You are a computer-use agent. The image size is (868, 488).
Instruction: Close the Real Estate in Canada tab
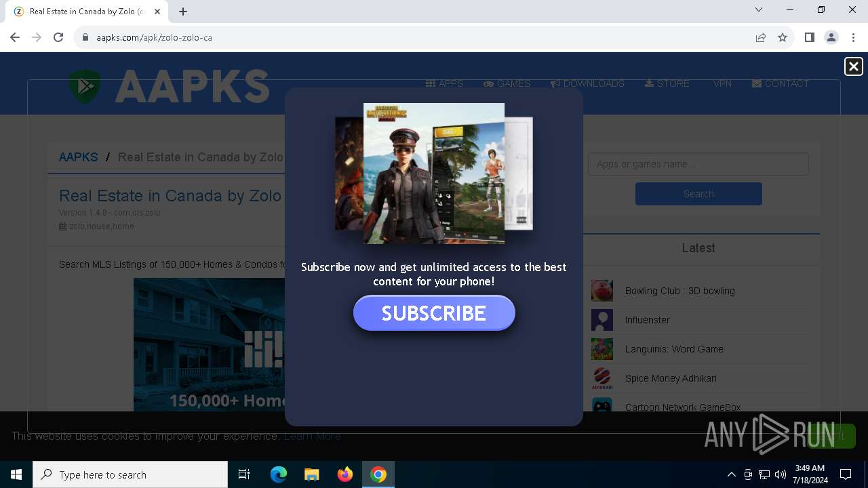[158, 12]
